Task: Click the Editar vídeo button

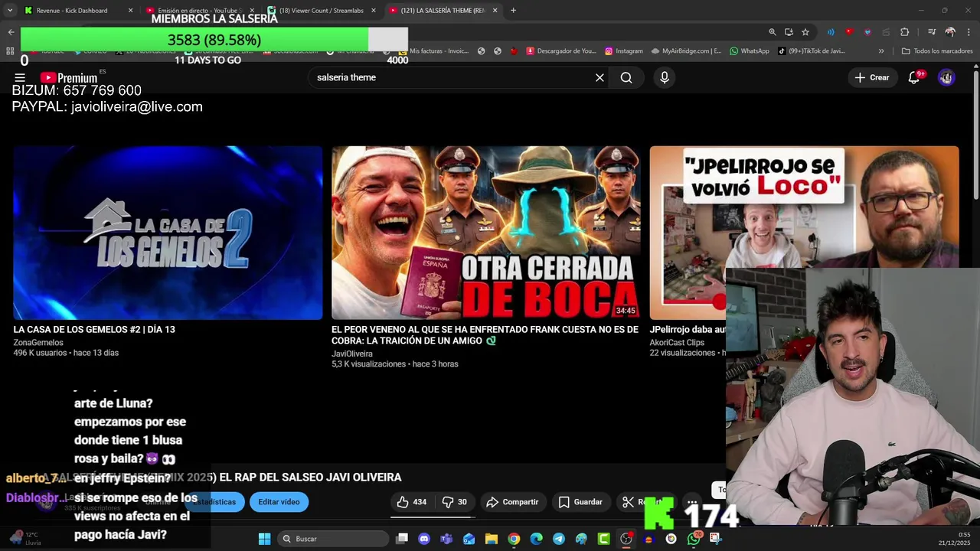Action: (279, 502)
